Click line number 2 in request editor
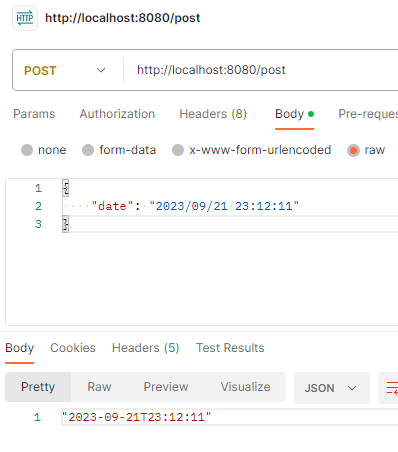 [38, 206]
